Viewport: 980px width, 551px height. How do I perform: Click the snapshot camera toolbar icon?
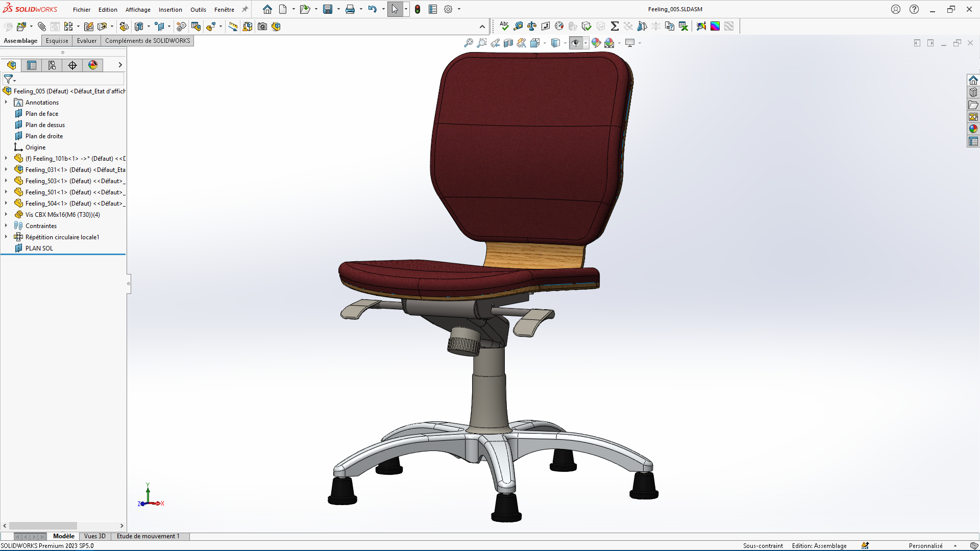click(x=262, y=27)
